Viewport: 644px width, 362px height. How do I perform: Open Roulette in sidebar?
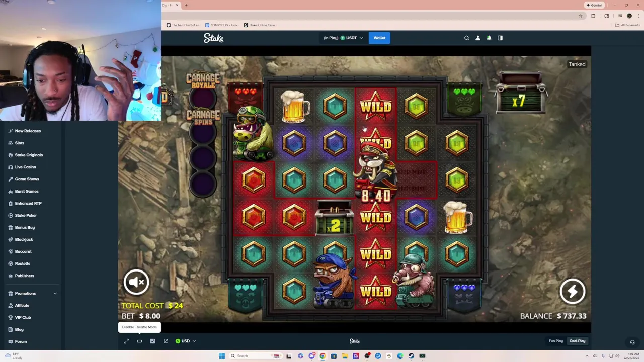tap(23, 263)
